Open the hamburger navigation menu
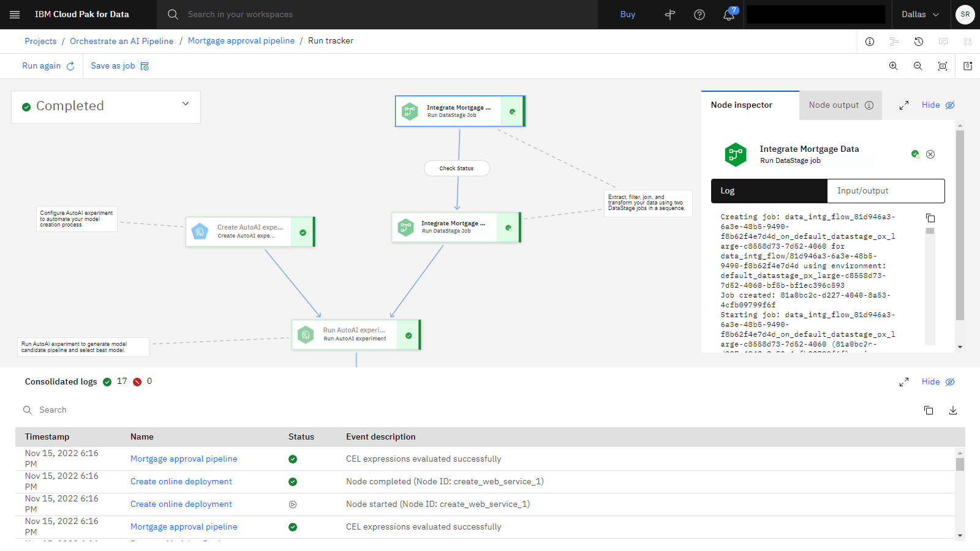Screen dimensions: 980x551 [15, 14]
